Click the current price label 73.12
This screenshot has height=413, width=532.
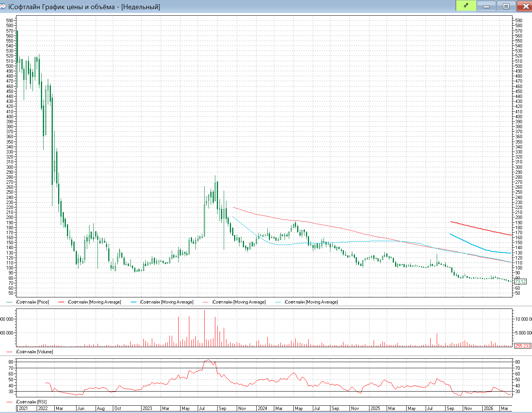pyautogui.click(x=521, y=282)
